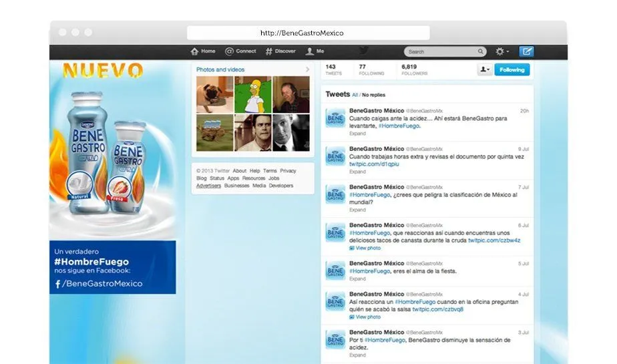Screen dimensions: 617x364
Task: Open the user actions person dropdown
Action: (x=485, y=69)
